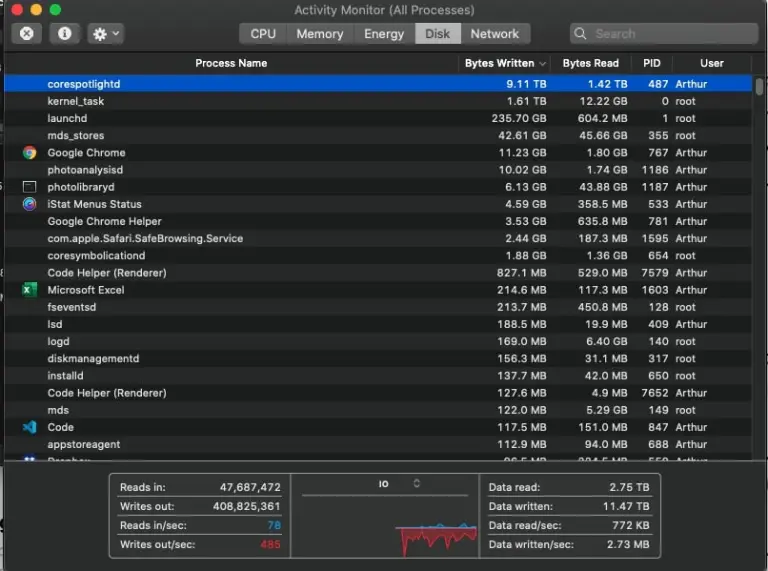Screen dimensions: 768x571
Task: Open the Energy tab
Action: click(384, 34)
